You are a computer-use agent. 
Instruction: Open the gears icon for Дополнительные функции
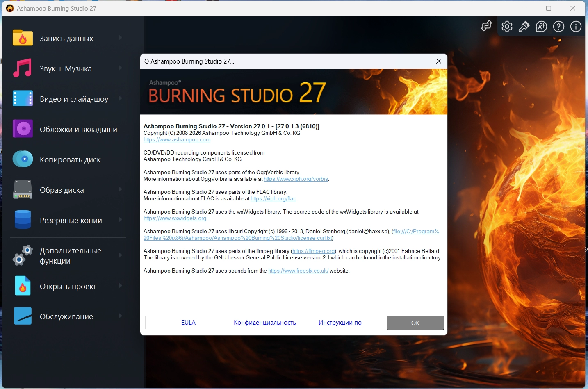(23, 255)
